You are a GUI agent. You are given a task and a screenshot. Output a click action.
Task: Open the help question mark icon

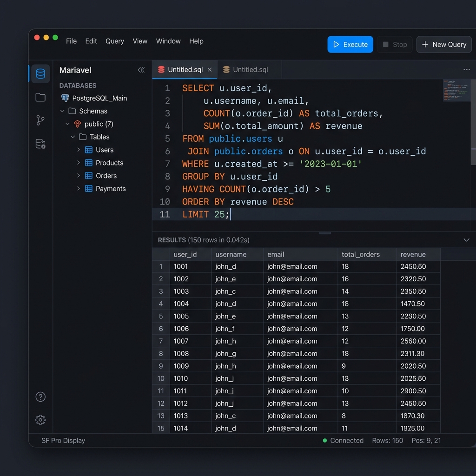pos(40,397)
